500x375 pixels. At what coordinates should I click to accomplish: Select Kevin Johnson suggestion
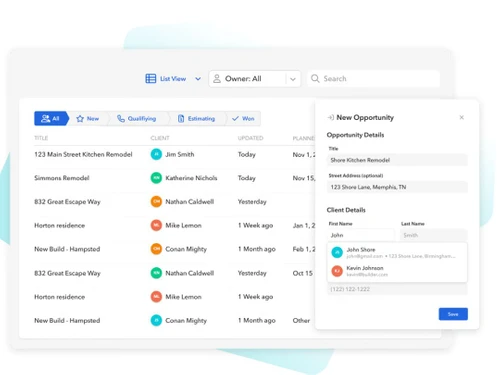[x=397, y=271]
